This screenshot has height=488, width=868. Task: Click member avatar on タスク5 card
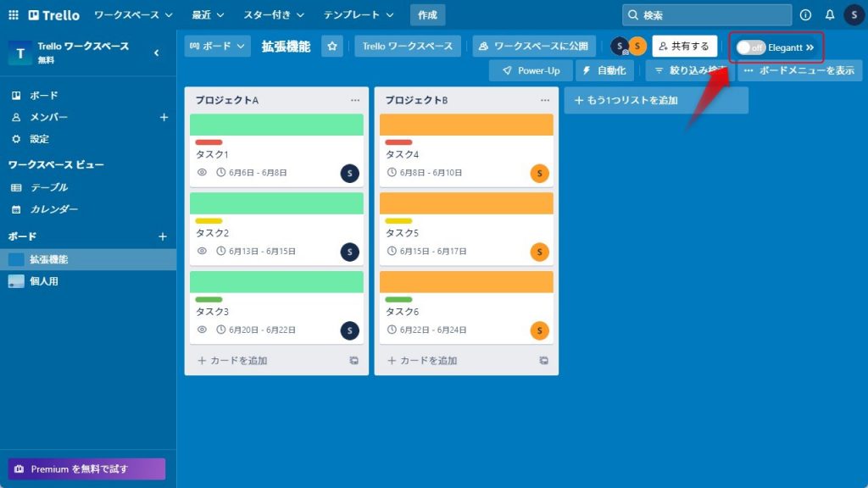pos(540,252)
